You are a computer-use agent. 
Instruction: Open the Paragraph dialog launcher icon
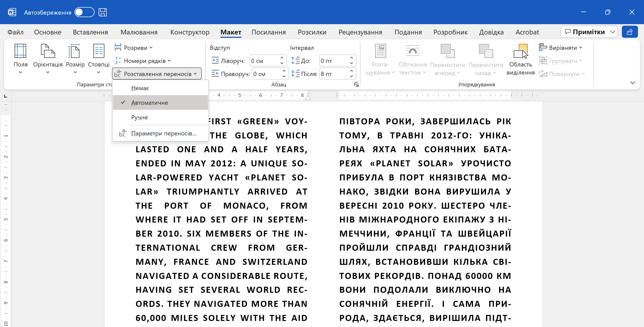356,85
